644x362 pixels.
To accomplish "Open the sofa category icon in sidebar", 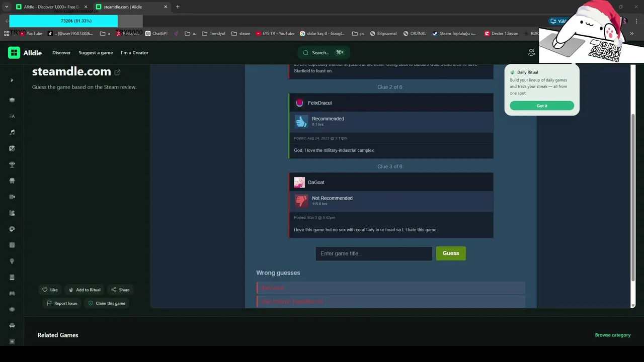I will coord(12,325).
